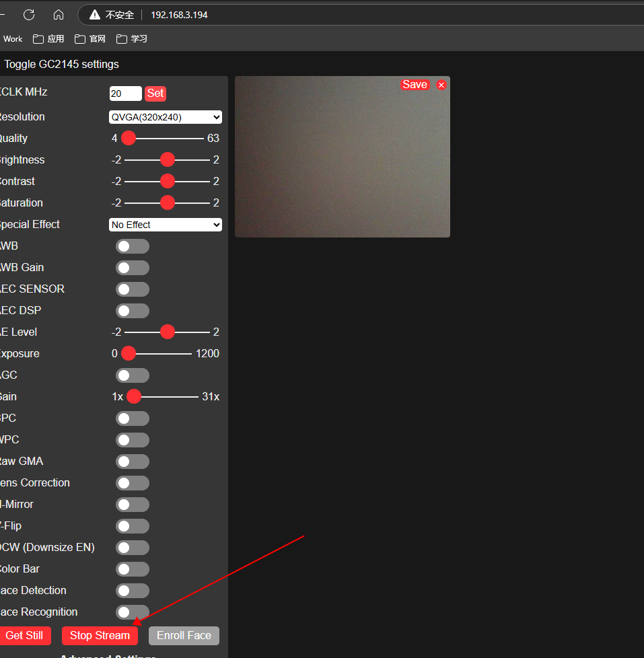Toggle the H-Mirror switch
The image size is (644, 658).
pyautogui.click(x=133, y=505)
